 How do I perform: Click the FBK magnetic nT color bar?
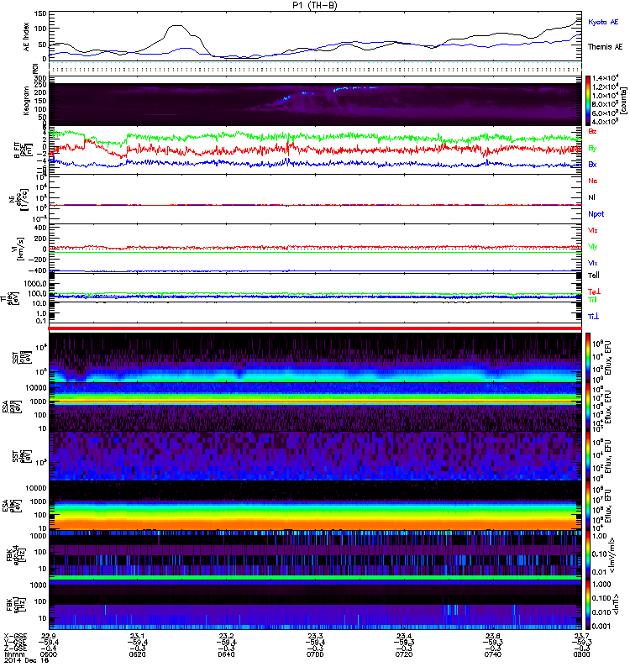(588, 604)
